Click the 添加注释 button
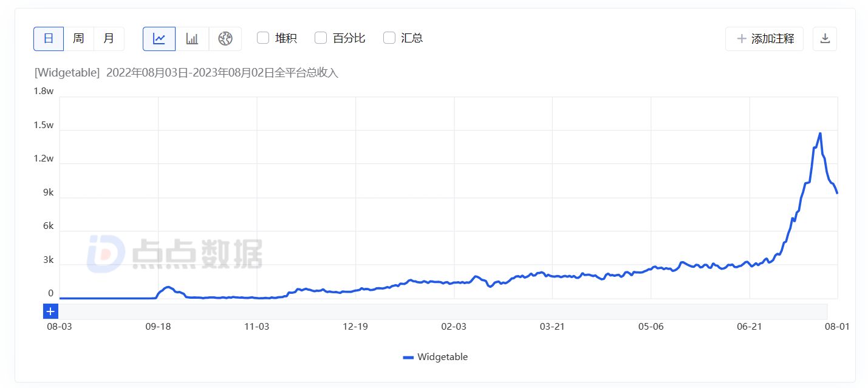The image size is (868, 388). [764, 39]
